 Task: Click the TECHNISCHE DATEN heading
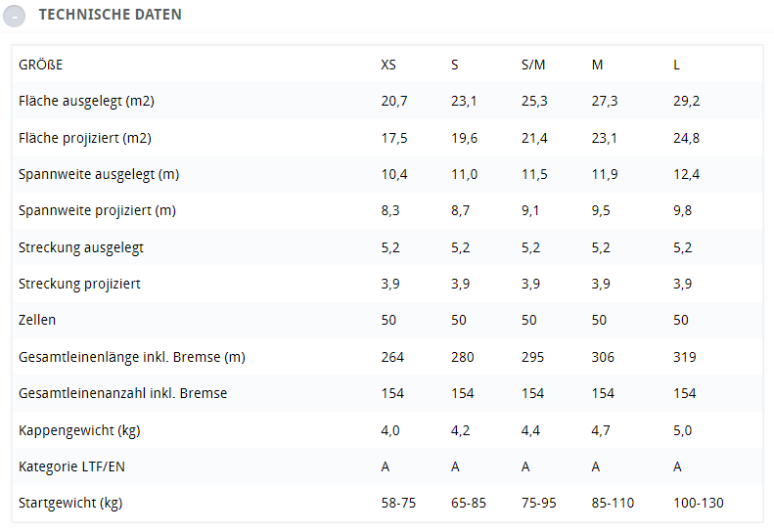tap(110, 15)
